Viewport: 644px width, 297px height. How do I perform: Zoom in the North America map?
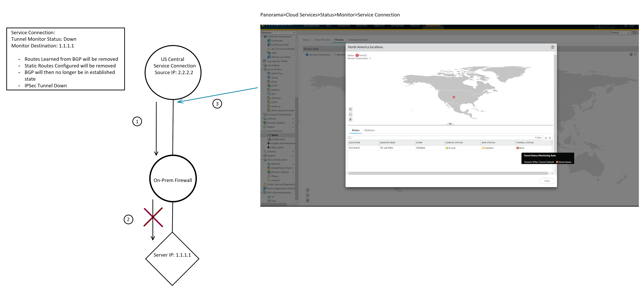click(350, 109)
